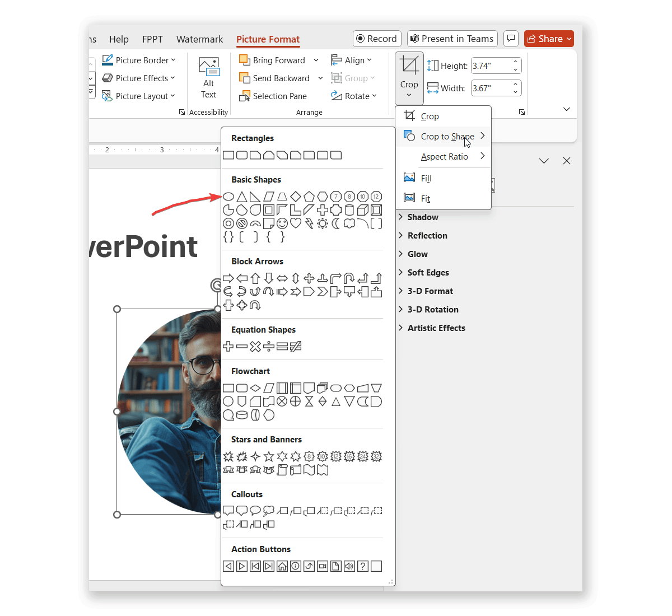Viewport: 672px width, 616px height.
Task: Click the Record button
Action: 377,39
